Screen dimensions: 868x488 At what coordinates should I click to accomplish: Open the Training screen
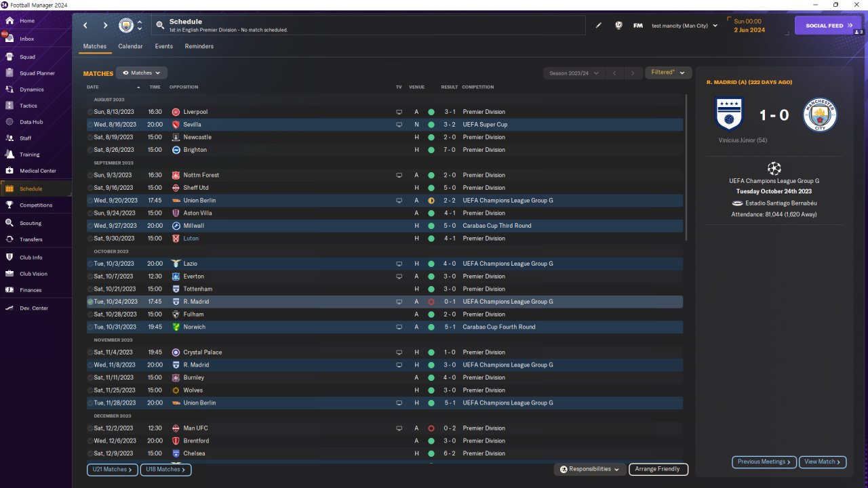pyautogui.click(x=29, y=155)
